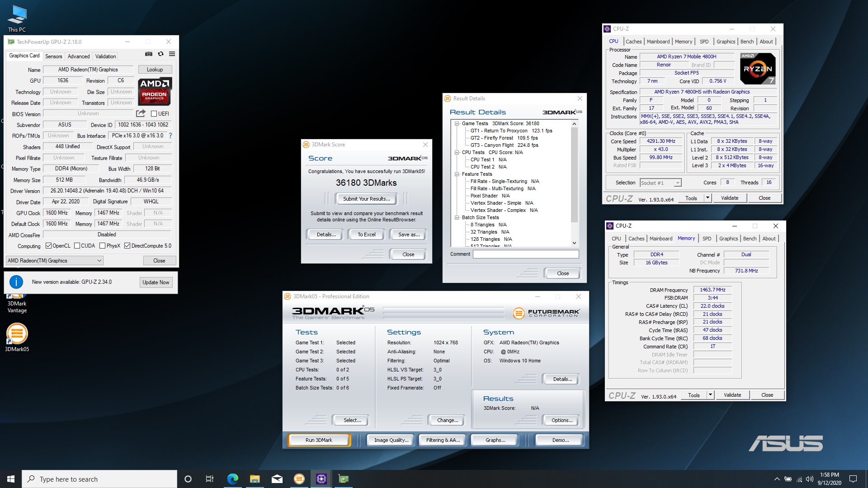
Task: Open This PC desktop icon
Action: (x=17, y=19)
